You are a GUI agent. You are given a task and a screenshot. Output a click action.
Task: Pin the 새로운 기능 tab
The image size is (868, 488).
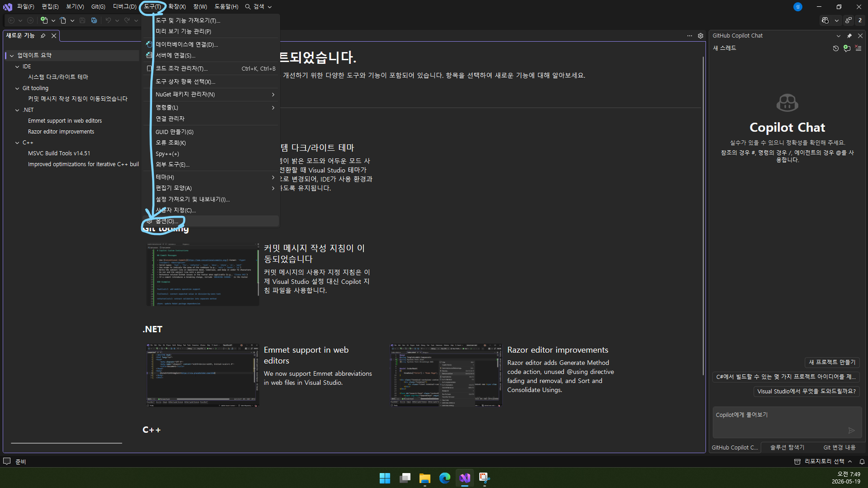(x=43, y=36)
